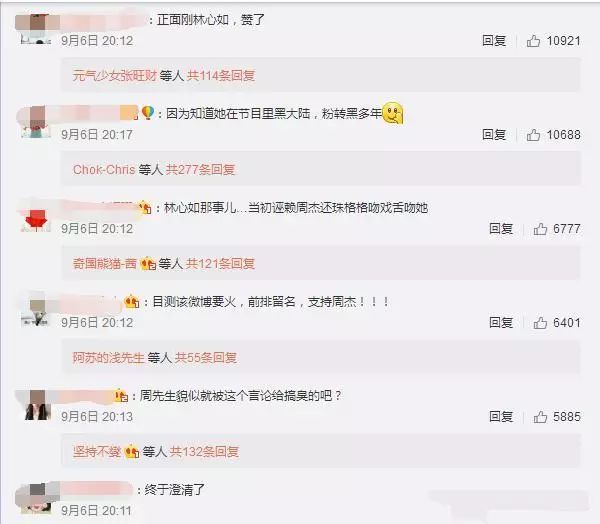The width and height of the screenshot is (600, 524).
Task: Click thumbs-up icon beside 10688
Action: coord(533,135)
